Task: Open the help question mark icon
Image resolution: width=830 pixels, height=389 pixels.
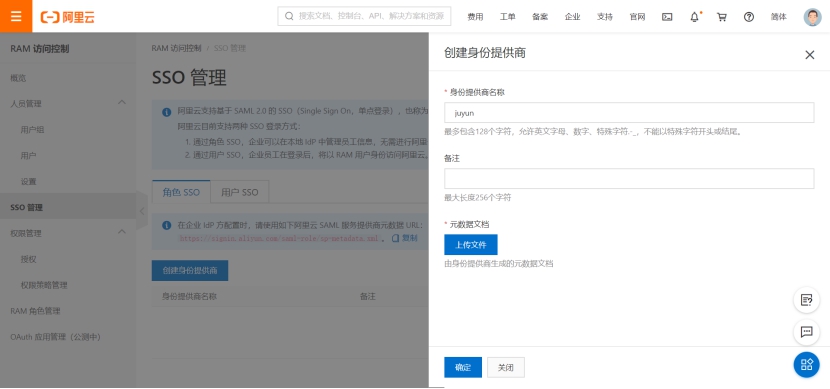Action: tap(748, 16)
